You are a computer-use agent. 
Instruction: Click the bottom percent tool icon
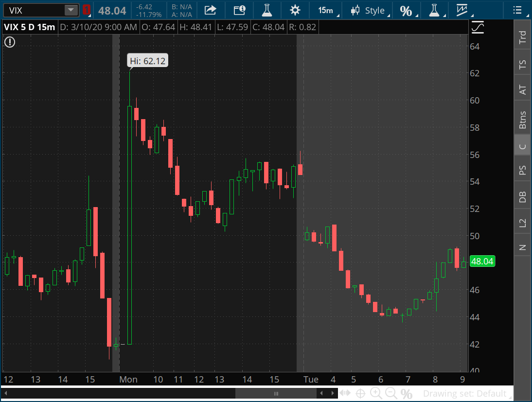[x=407, y=394]
